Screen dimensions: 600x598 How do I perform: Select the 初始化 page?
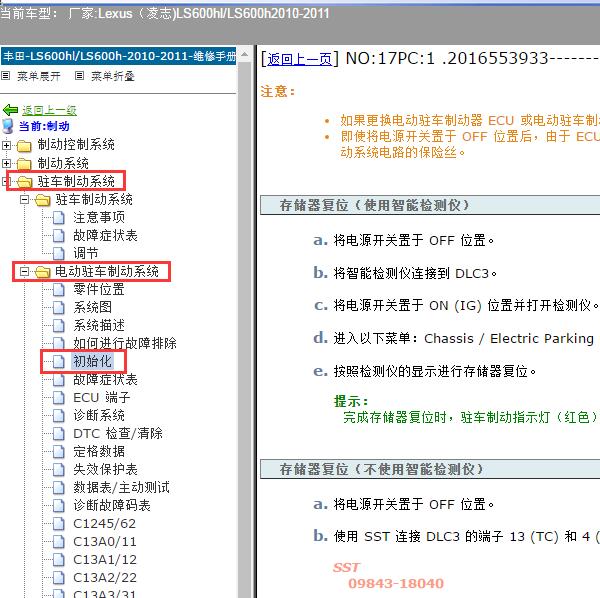(92, 361)
